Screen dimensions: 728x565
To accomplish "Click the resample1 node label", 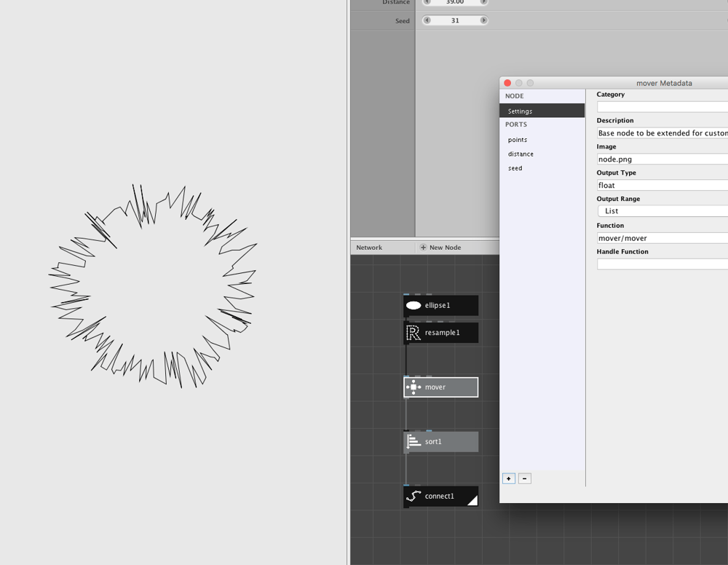I will (442, 333).
